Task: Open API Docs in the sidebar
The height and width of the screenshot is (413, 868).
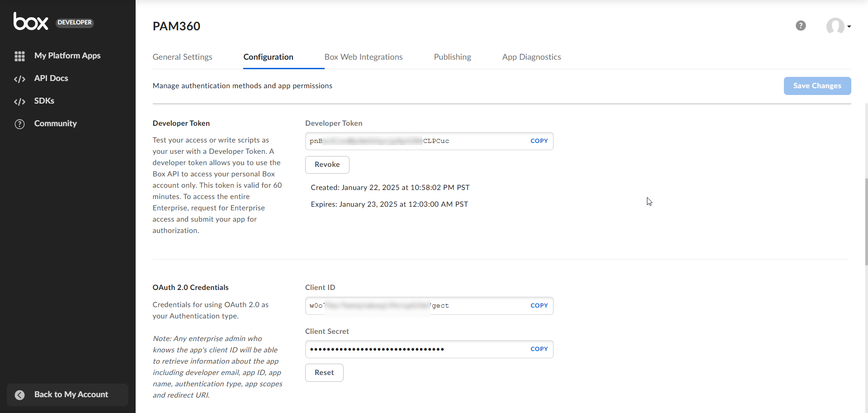Action: click(51, 78)
